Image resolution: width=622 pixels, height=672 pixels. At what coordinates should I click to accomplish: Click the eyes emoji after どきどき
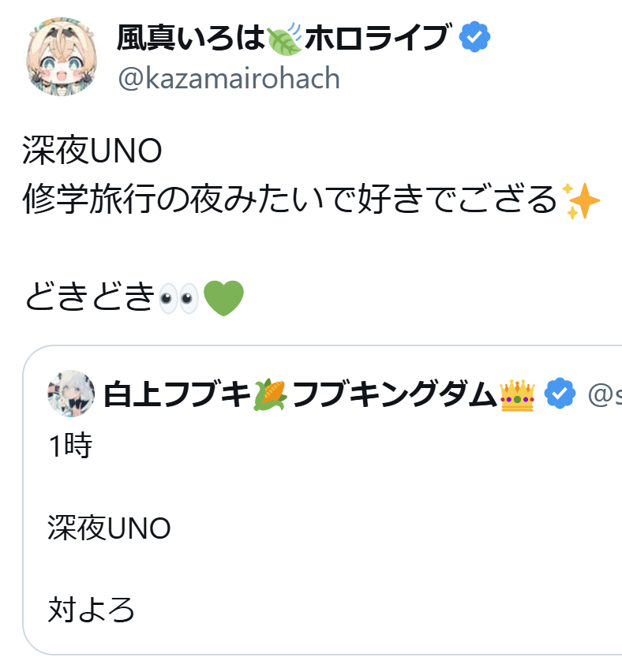(x=177, y=298)
